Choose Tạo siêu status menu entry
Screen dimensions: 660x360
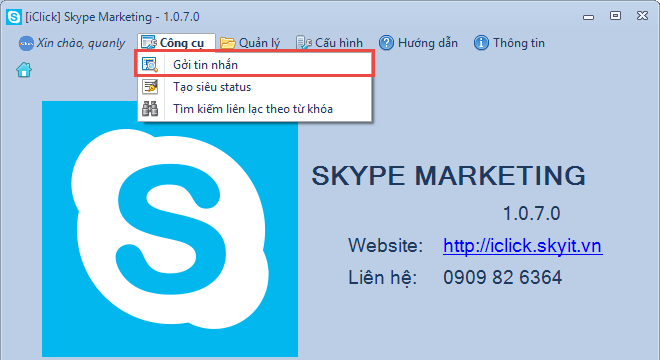[254, 87]
